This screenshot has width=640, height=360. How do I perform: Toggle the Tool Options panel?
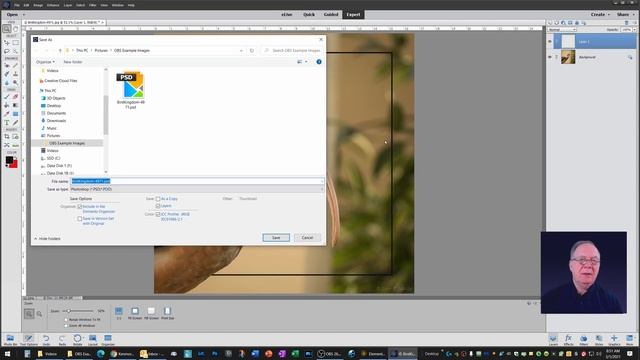pyautogui.click(x=28, y=340)
